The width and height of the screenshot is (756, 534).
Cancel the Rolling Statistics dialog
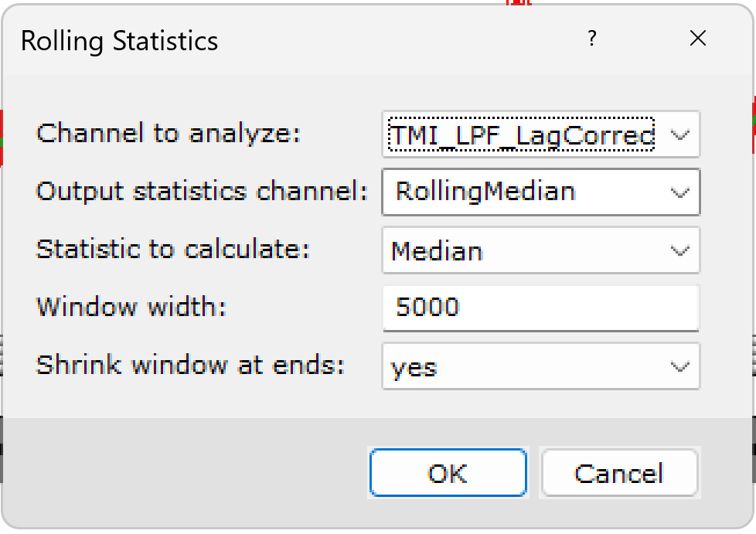coord(620,472)
